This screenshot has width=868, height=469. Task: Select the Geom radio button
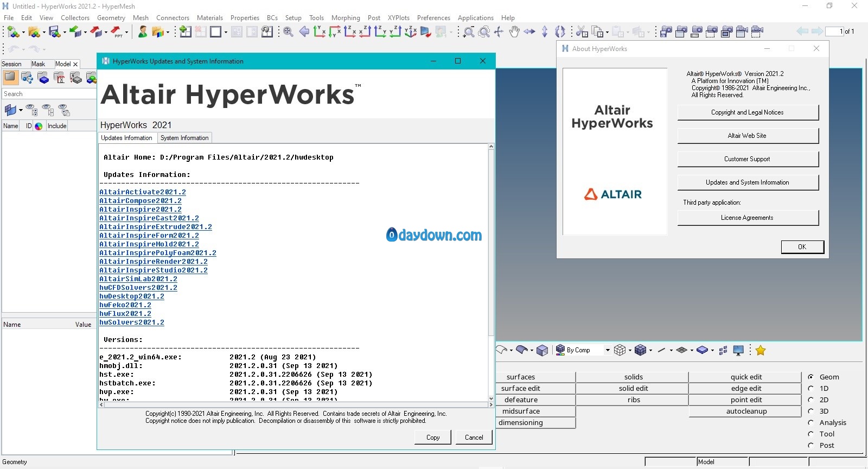click(x=810, y=377)
